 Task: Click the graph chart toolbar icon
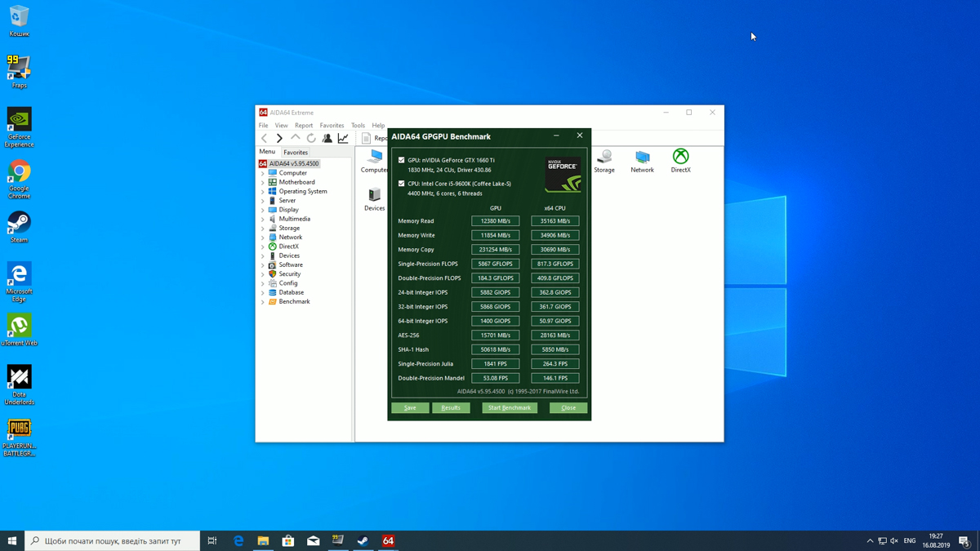[343, 139]
